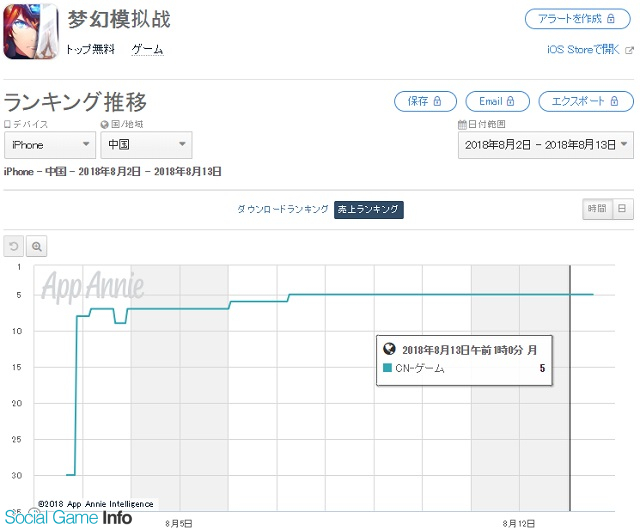Click the vertical chart cursor marker line

[x=570, y=388]
